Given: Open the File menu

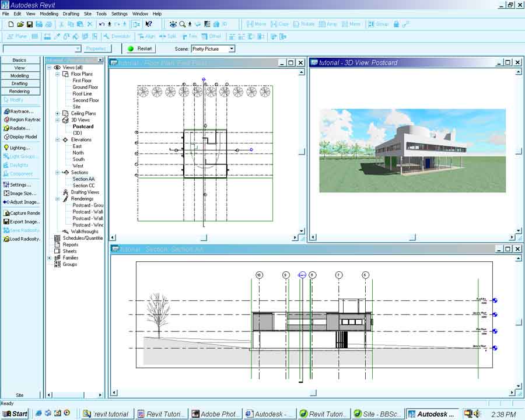Looking at the screenshot, I should [6, 14].
